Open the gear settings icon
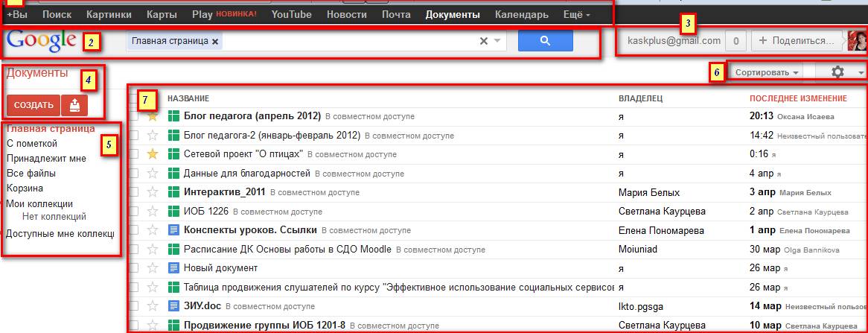The height and width of the screenshot is (333, 868). [x=838, y=72]
